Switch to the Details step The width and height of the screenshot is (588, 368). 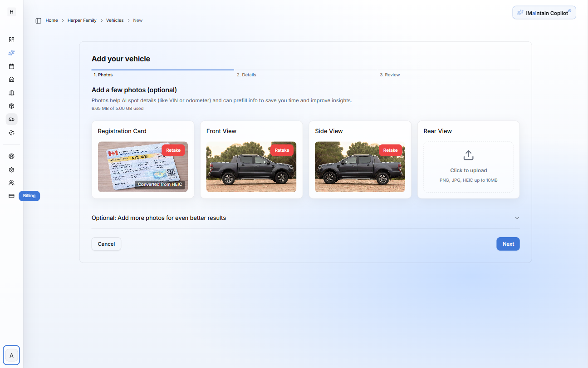pos(246,75)
